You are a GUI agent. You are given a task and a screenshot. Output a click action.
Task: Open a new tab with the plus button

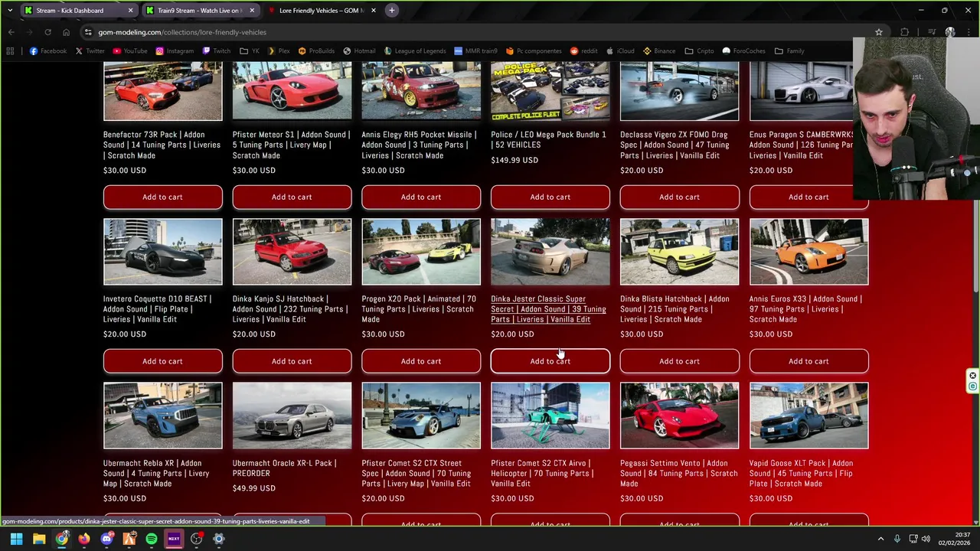[x=391, y=11]
